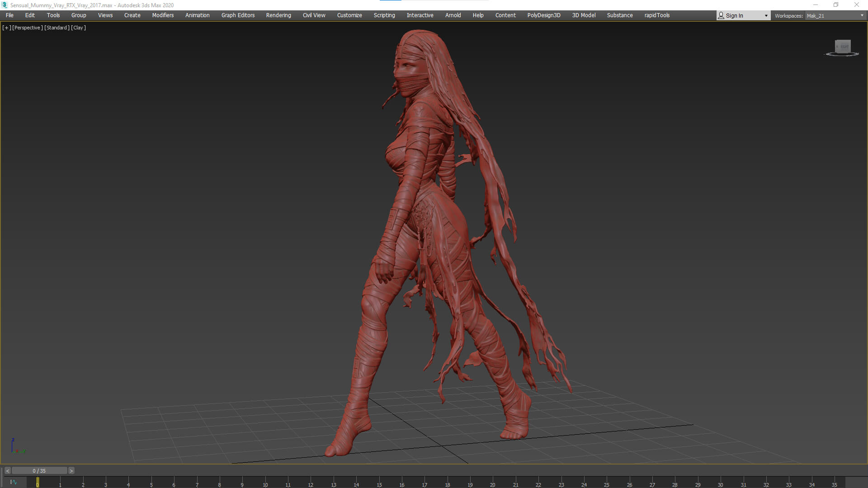
Task: Open the Content menu
Action: coord(505,15)
